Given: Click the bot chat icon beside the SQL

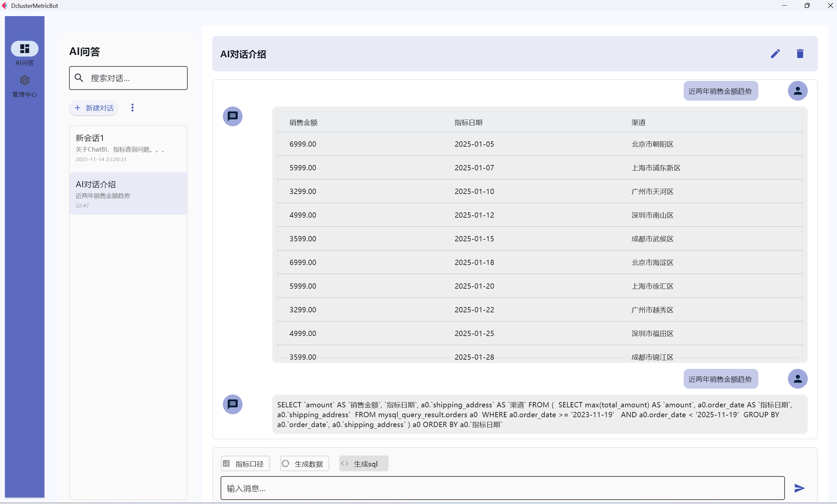Looking at the screenshot, I should tap(232, 404).
